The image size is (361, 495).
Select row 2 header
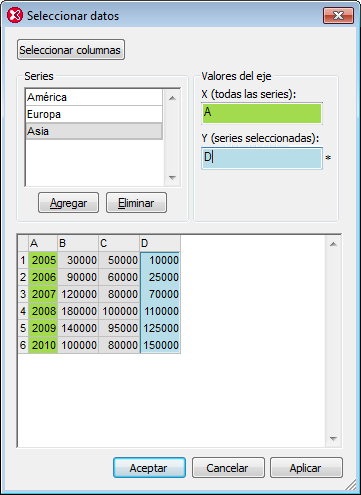(x=23, y=277)
